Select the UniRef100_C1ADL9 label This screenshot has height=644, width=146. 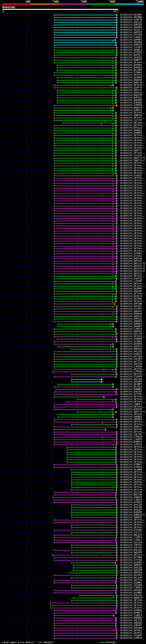(x=131, y=615)
